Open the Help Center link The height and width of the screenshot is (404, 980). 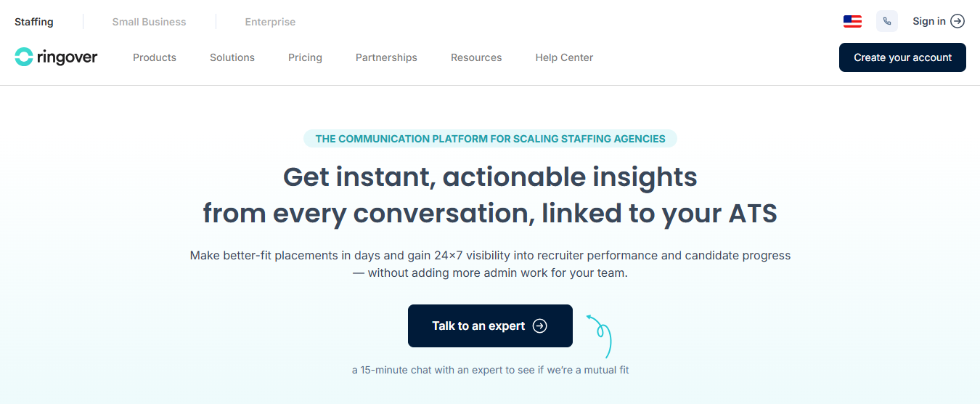coord(564,57)
